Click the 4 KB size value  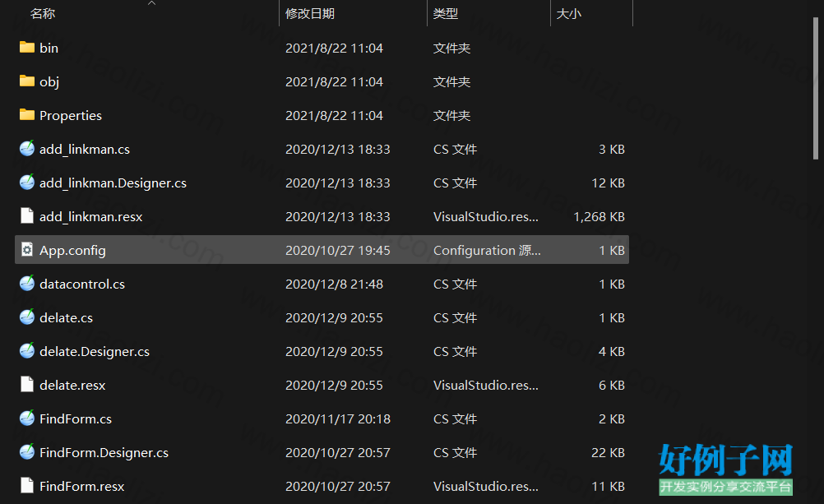pyautogui.click(x=612, y=351)
